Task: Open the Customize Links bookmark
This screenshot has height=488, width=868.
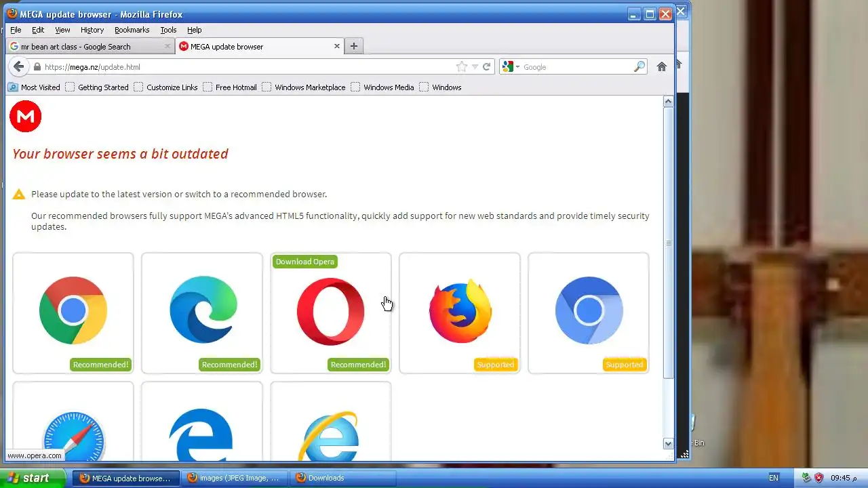Action: (165, 87)
